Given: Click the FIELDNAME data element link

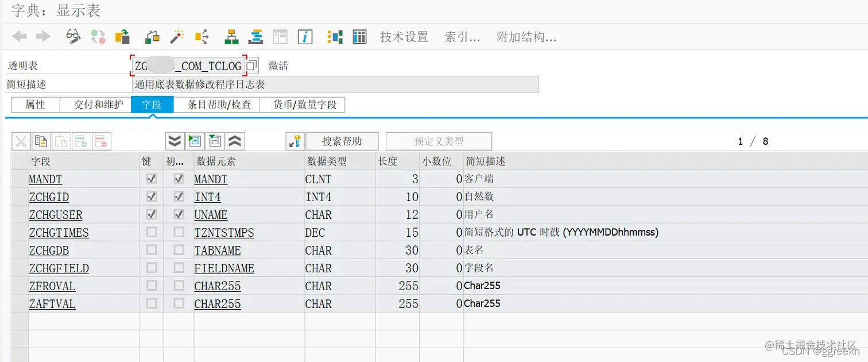Looking at the screenshot, I should (224, 268).
